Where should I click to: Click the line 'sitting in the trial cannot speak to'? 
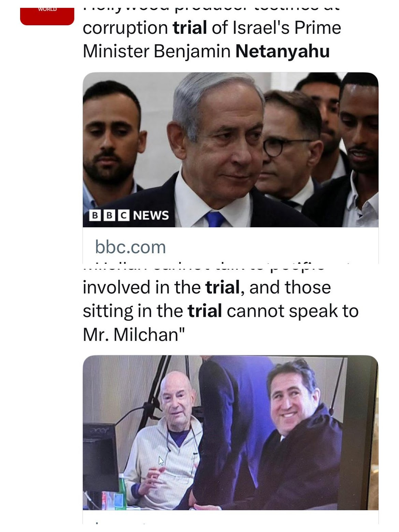(x=220, y=311)
